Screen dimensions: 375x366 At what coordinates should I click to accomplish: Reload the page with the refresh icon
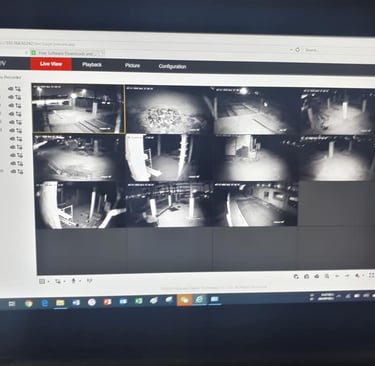pos(298,49)
